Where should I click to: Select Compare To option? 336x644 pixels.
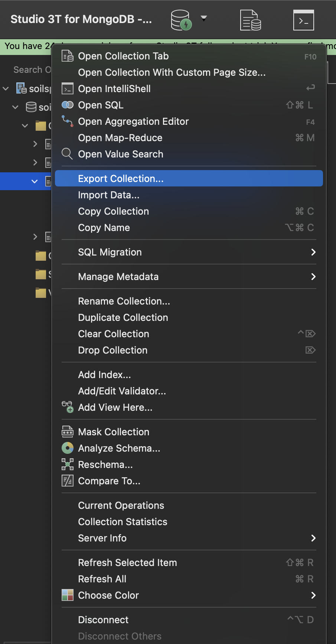click(x=109, y=481)
